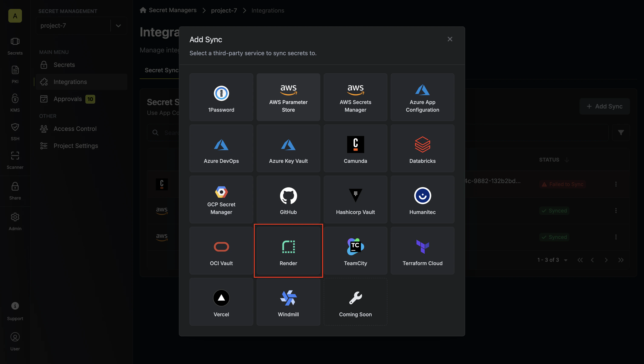
Task: Select the 1Password sync option
Action: pos(221,97)
